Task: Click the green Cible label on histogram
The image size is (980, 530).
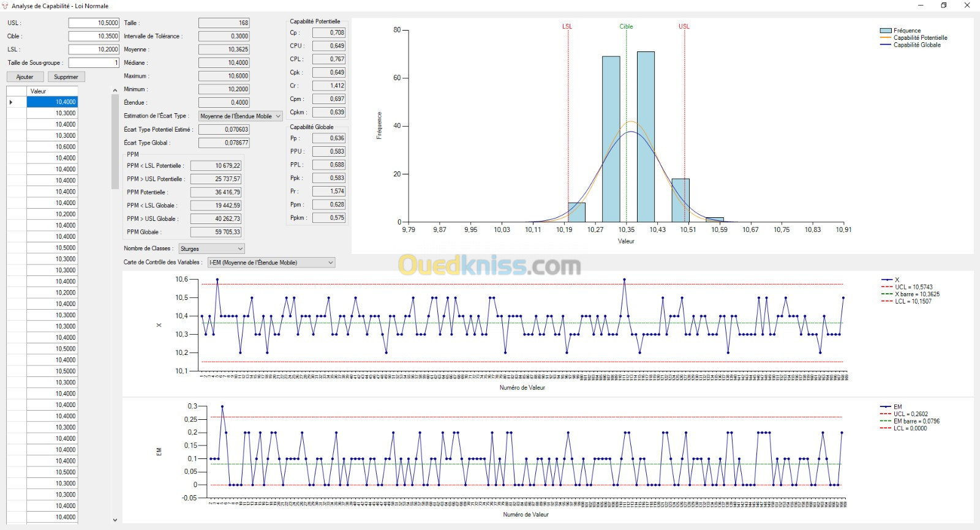Action: (626, 27)
